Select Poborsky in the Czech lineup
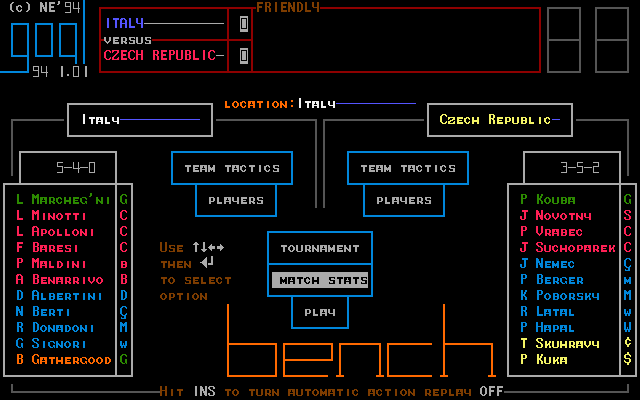 (560, 295)
